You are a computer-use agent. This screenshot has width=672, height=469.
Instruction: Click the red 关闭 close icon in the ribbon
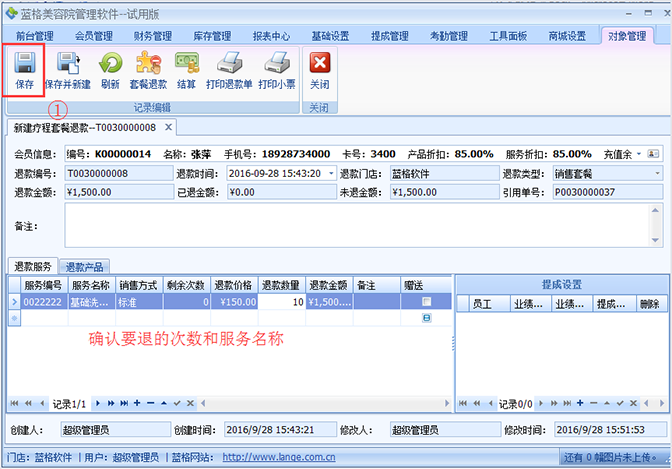tap(320, 63)
